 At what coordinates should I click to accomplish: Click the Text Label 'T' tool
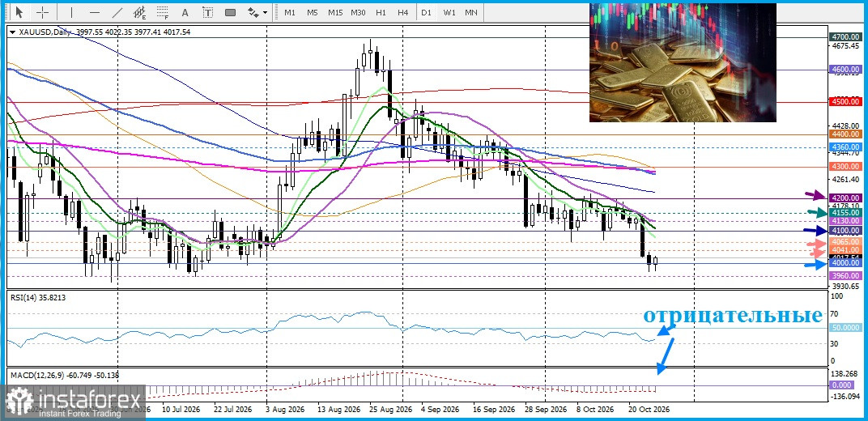[x=207, y=12]
